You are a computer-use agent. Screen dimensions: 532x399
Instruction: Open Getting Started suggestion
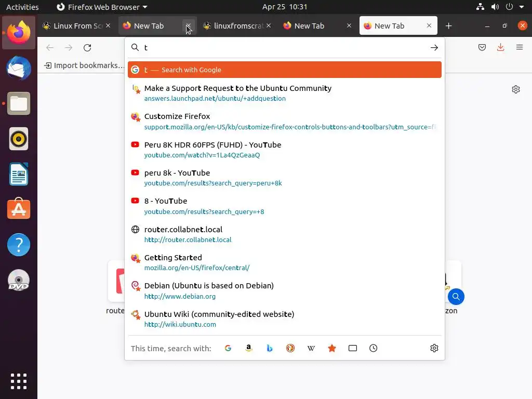[285, 262]
